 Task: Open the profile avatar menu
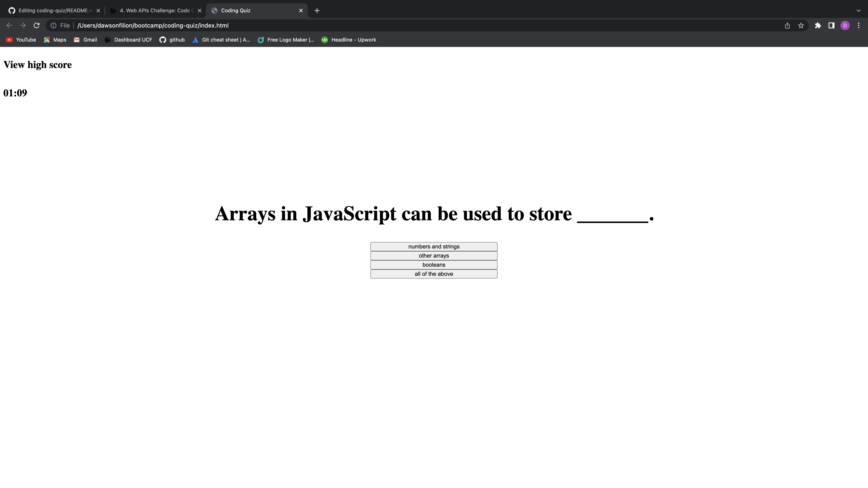tap(845, 25)
